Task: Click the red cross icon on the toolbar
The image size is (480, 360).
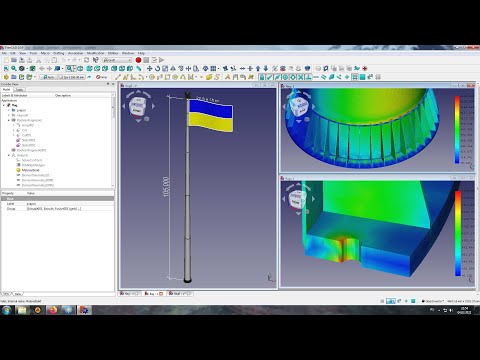Action: pos(365,68)
